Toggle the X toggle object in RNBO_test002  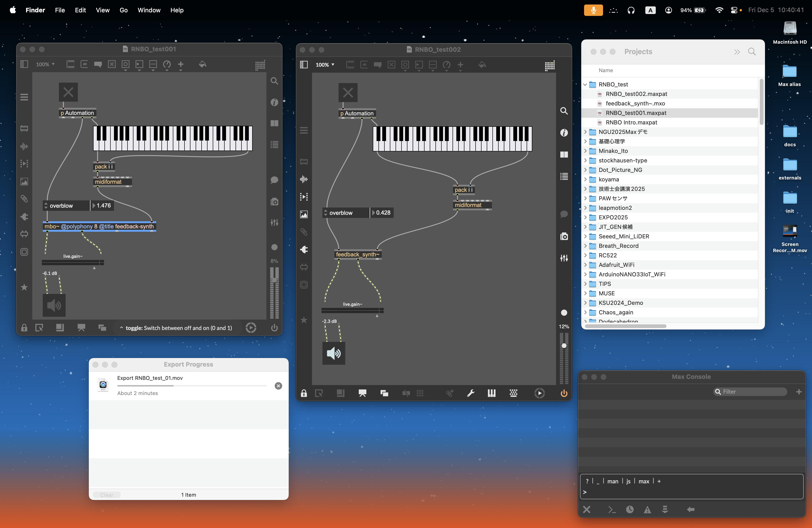pyautogui.click(x=348, y=92)
